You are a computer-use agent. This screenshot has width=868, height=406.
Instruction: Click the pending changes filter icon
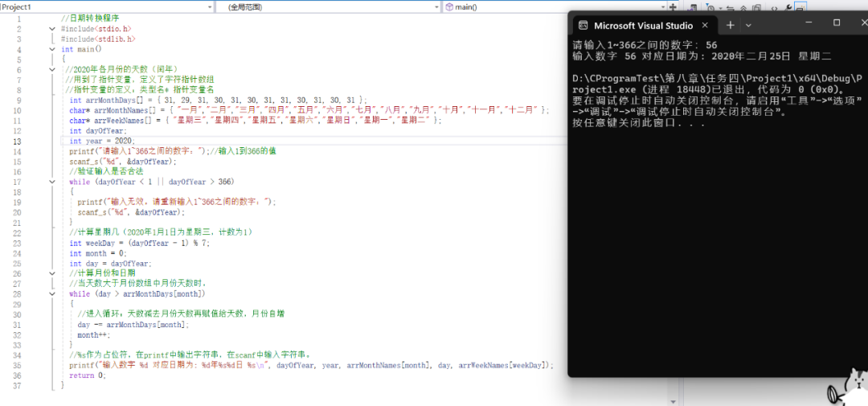click(710, 8)
